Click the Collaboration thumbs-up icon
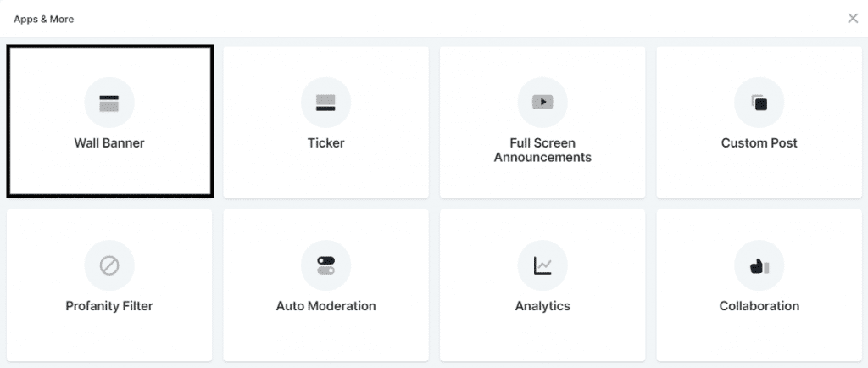This screenshot has width=868, height=368. point(759,266)
